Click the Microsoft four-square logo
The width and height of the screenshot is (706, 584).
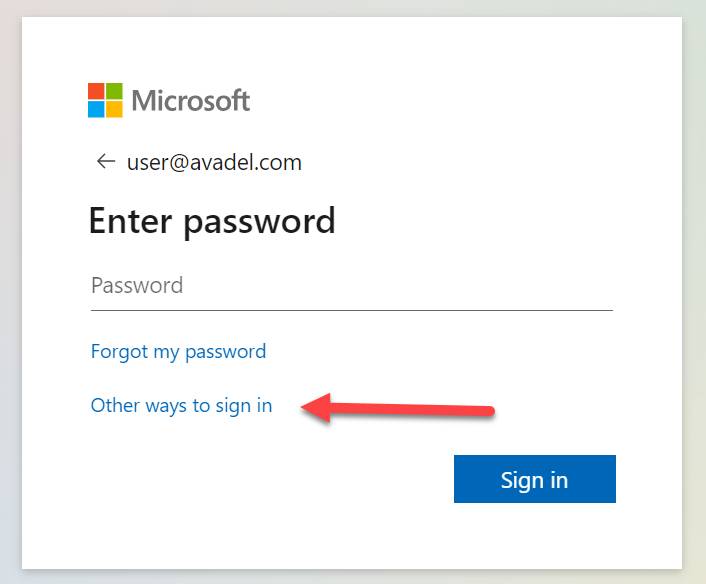pos(105,100)
